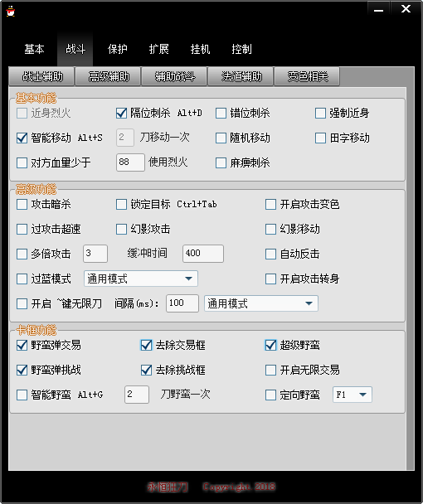This screenshot has height=504, width=423.
Task: Switch to the 控制 tab
Action: (x=241, y=49)
